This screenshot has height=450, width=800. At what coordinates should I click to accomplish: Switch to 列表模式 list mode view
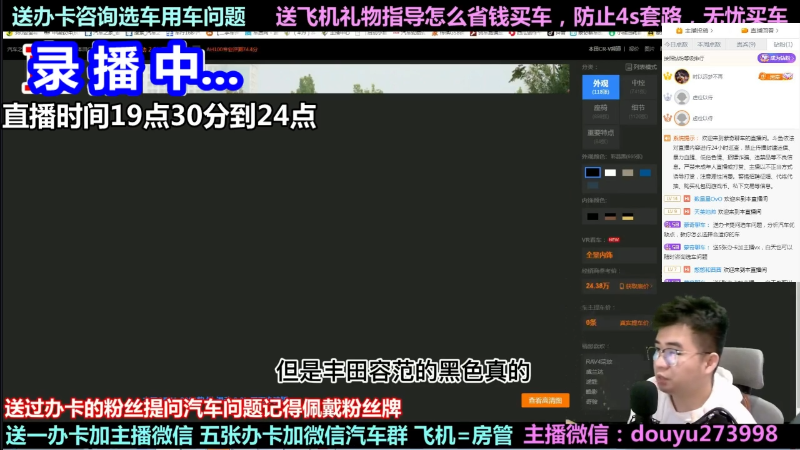(641, 67)
